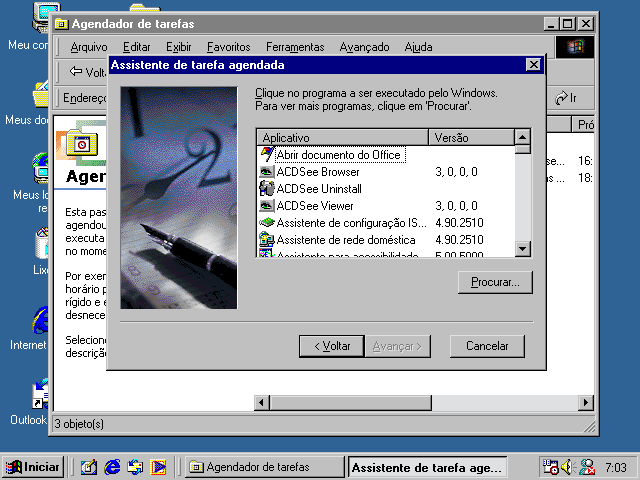Select the ACDSee Browser list entry text
The image size is (640, 480).
(318, 172)
